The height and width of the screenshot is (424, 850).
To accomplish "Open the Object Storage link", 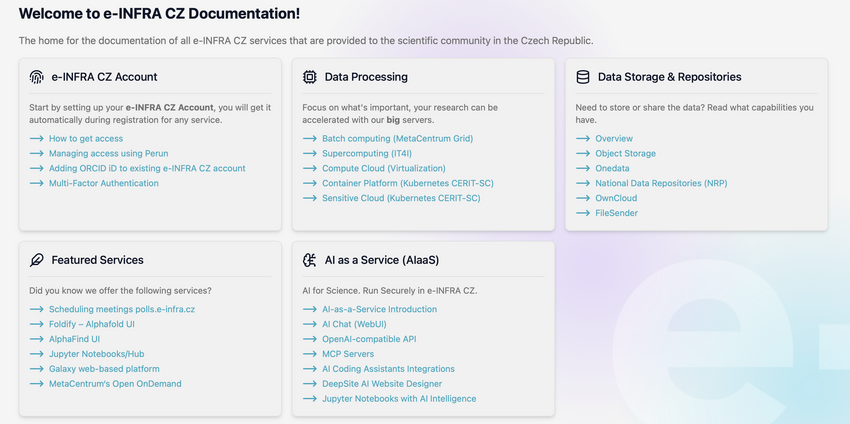I will [626, 153].
